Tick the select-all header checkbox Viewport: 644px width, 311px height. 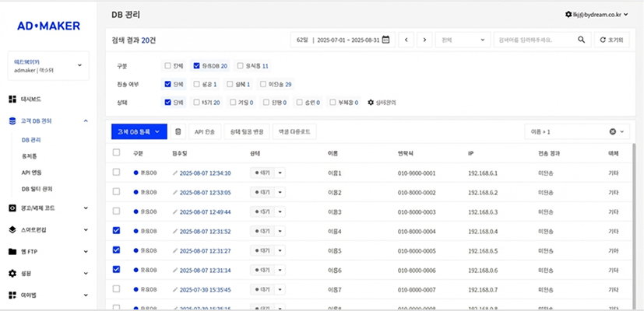point(116,152)
